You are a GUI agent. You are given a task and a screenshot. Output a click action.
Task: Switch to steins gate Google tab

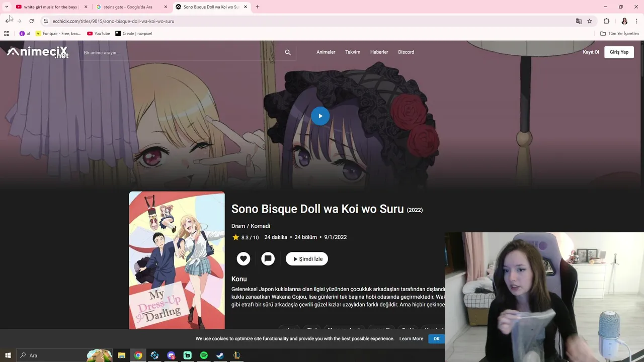[131, 7]
